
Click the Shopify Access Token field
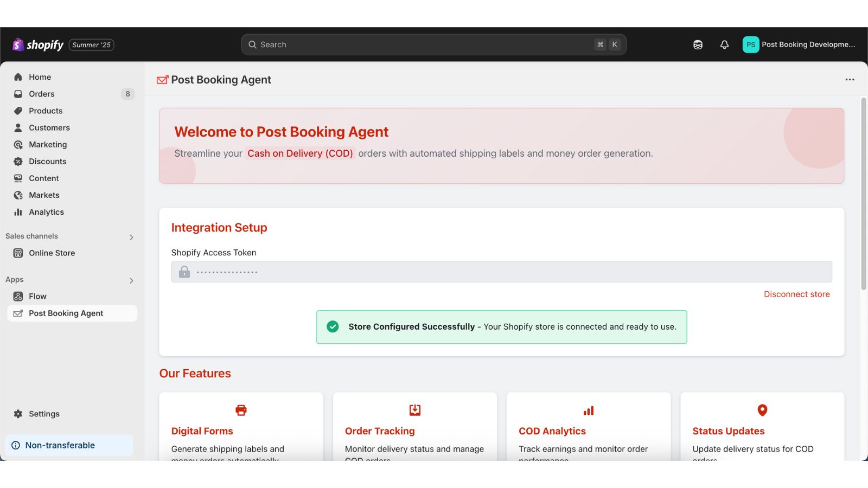coord(501,272)
